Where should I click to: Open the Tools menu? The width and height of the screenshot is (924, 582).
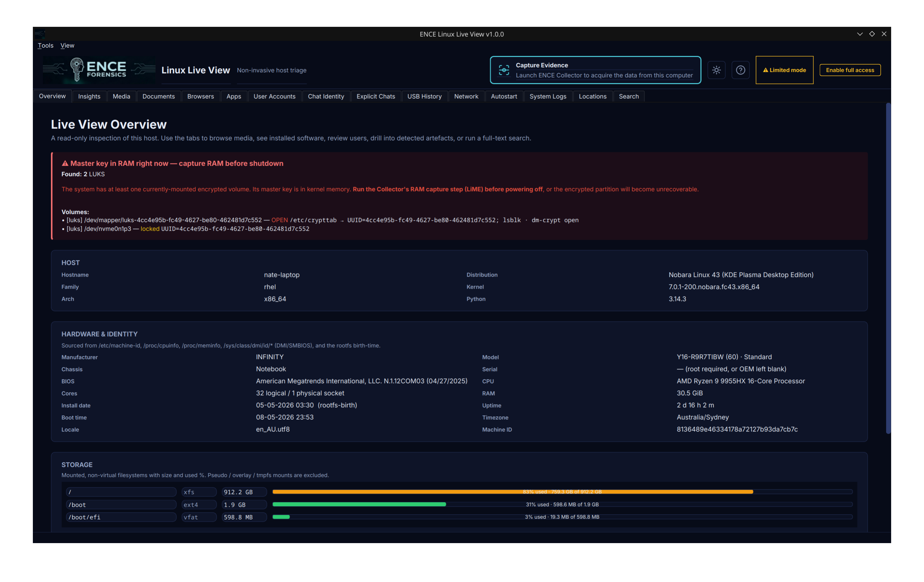45,46
